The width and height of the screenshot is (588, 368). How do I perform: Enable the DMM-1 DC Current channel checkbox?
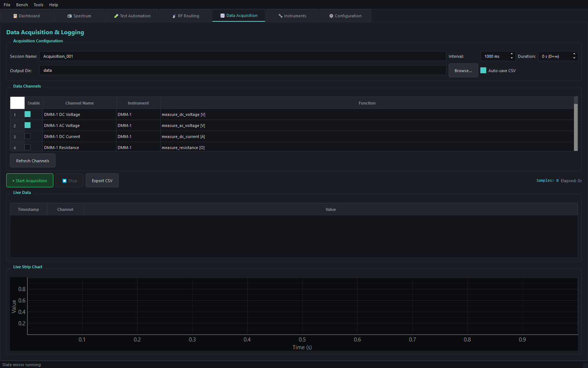(28, 136)
